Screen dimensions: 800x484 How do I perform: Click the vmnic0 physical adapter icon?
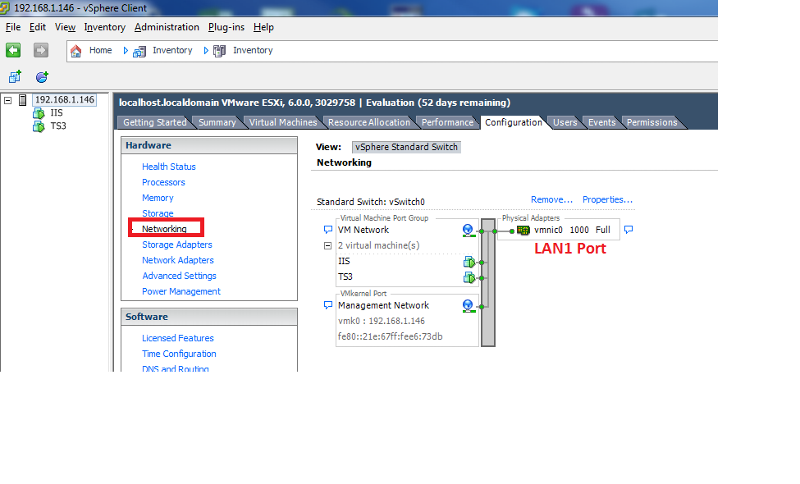click(523, 230)
